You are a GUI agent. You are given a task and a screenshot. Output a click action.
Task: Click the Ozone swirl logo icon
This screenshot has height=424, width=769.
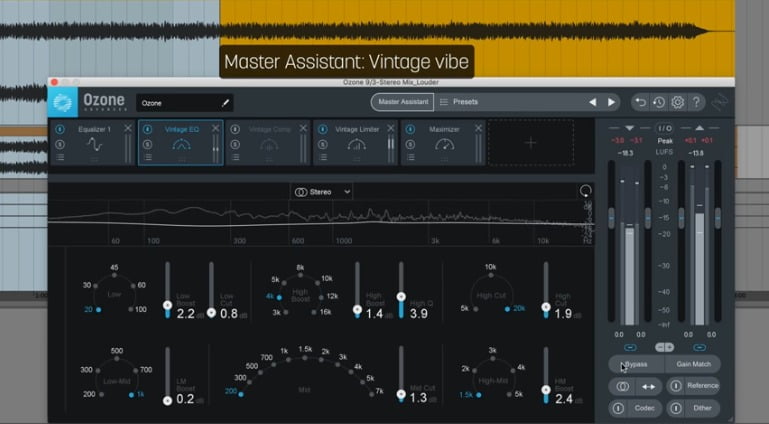[x=62, y=102]
